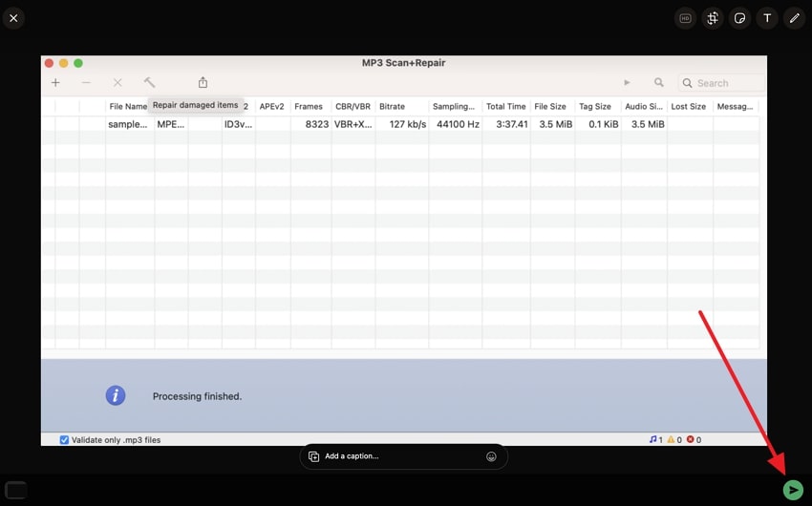Select the sample file row

[x=382, y=124]
